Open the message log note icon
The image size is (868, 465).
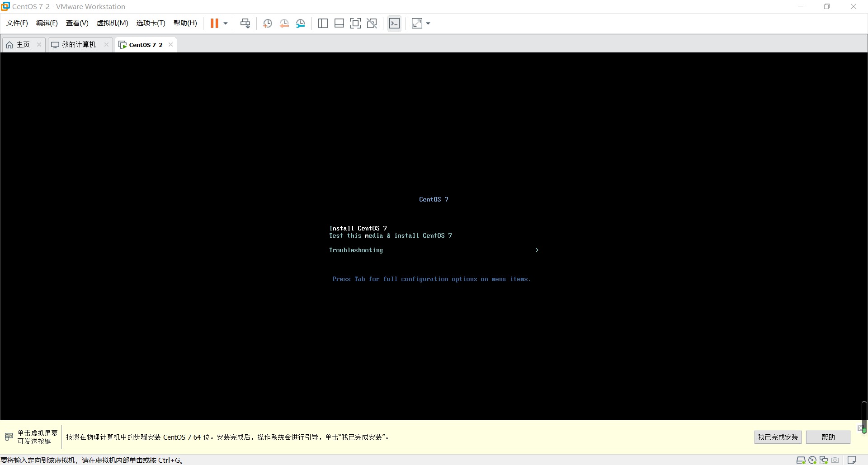[x=852, y=460]
